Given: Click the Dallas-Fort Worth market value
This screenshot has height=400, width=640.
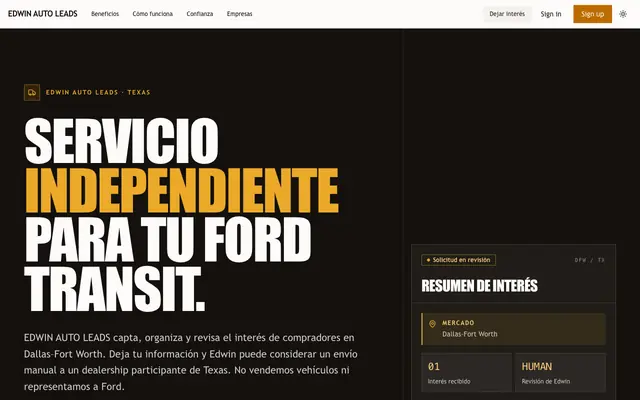Looking at the screenshot, I should coord(470,334).
